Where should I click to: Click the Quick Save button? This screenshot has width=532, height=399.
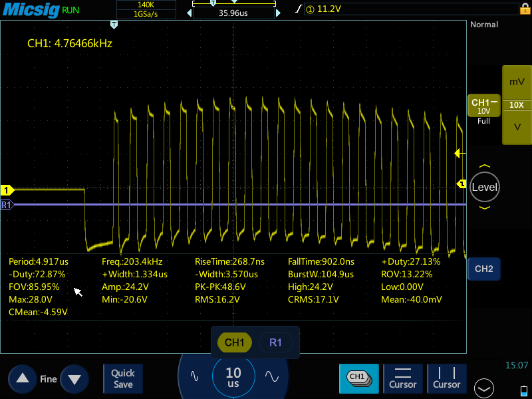[123, 378]
